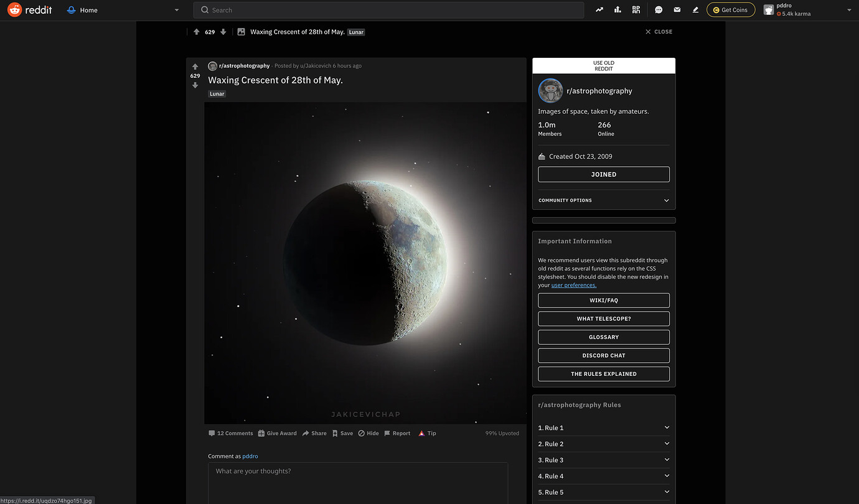Open Reddit chat
The height and width of the screenshot is (504, 859).
pos(657,9)
